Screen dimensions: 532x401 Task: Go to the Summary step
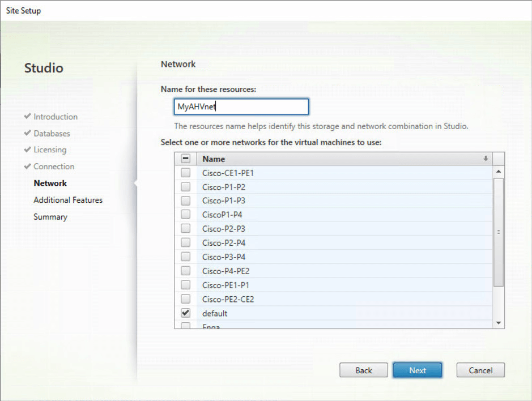point(50,217)
